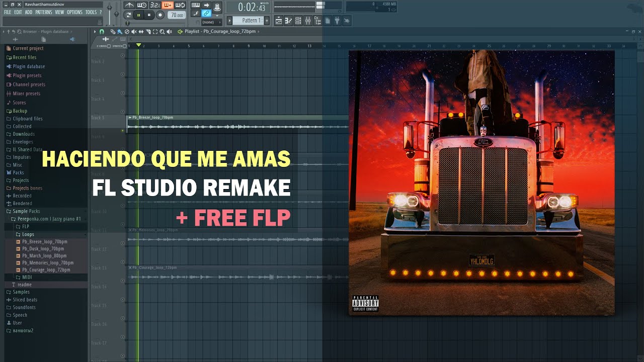Toggle the Browser from toolbar icon
Viewport: 644px width, 362px height.
click(317, 21)
